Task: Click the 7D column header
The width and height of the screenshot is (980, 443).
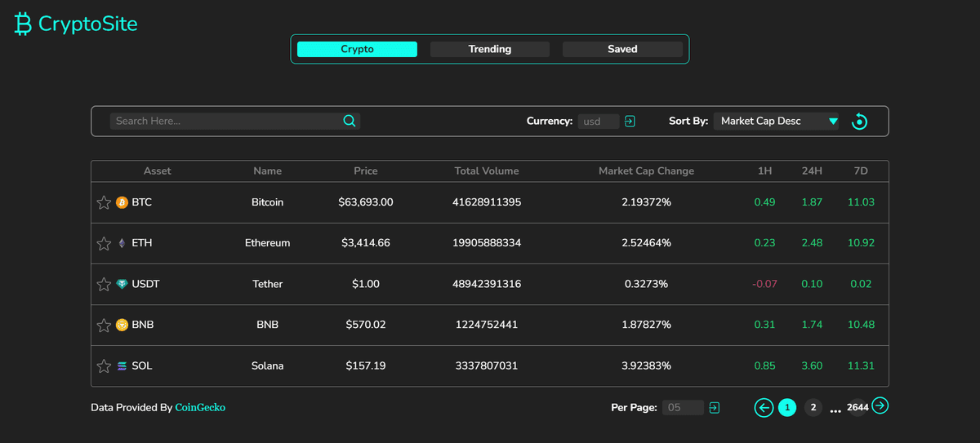Action: 862,171
